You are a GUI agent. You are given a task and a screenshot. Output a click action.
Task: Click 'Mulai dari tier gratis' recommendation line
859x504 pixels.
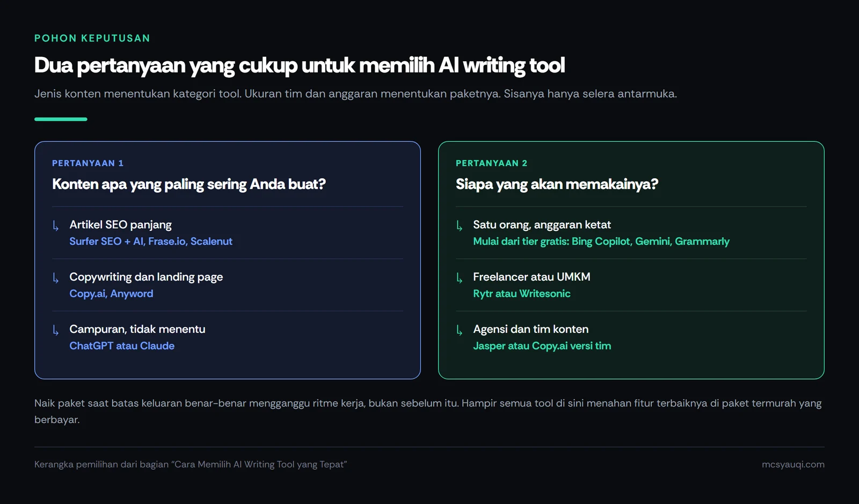pyautogui.click(x=601, y=242)
